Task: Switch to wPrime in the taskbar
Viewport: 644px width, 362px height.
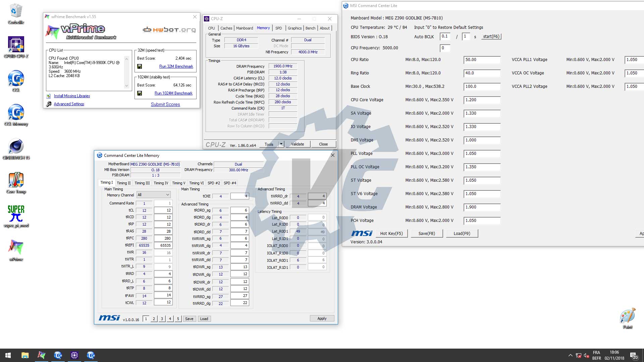Action: coord(41,355)
